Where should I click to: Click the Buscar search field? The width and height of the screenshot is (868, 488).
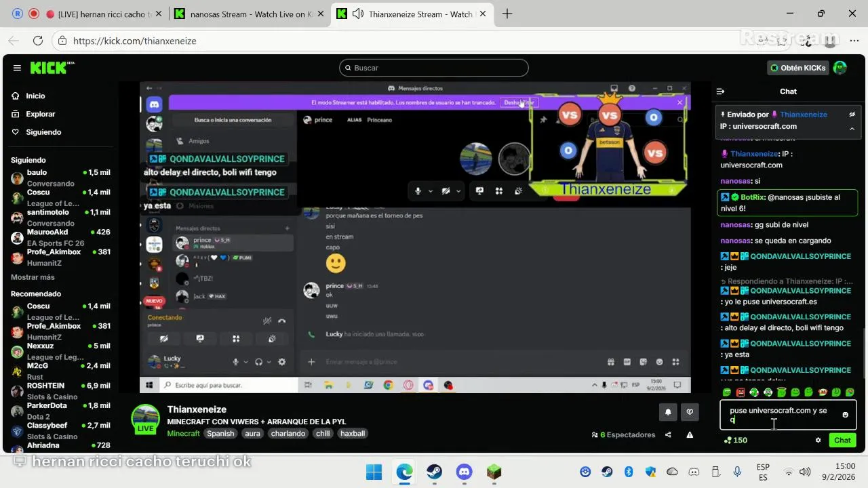click(x=434, y=68)
